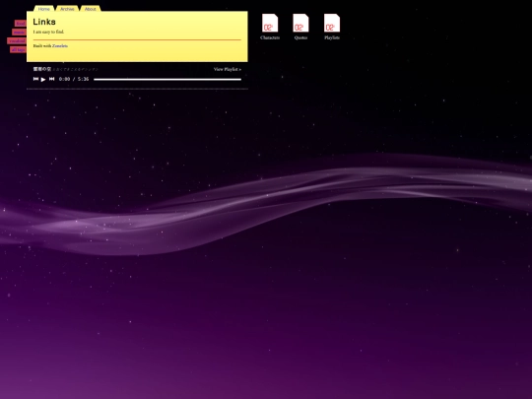This screenshot has height=399, width=532.
Task: Go to the About tab
Action: click(x=91, y=9)
